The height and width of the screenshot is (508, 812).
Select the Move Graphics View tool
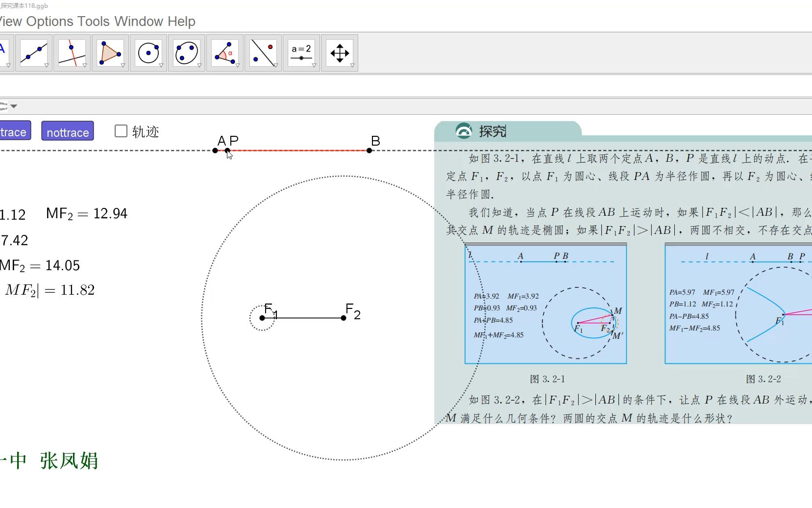pyautogui.click(x=340, y=53)
